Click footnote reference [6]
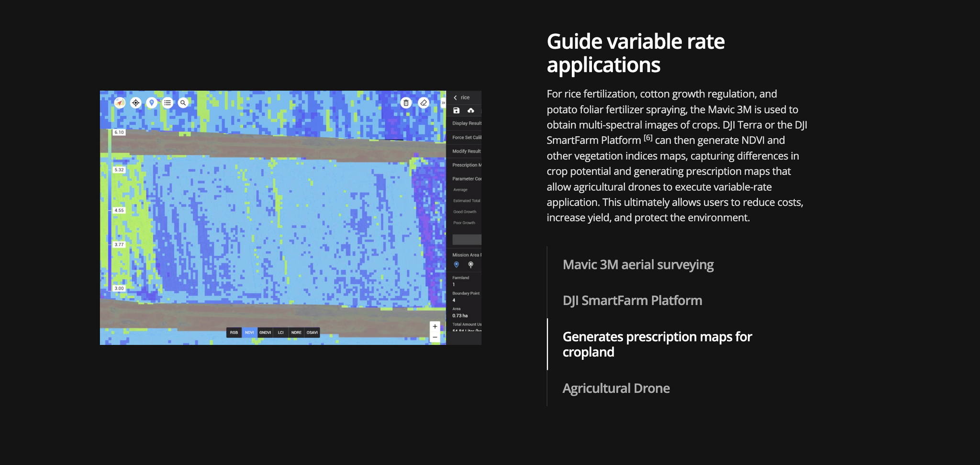 (x=648, y=138)
